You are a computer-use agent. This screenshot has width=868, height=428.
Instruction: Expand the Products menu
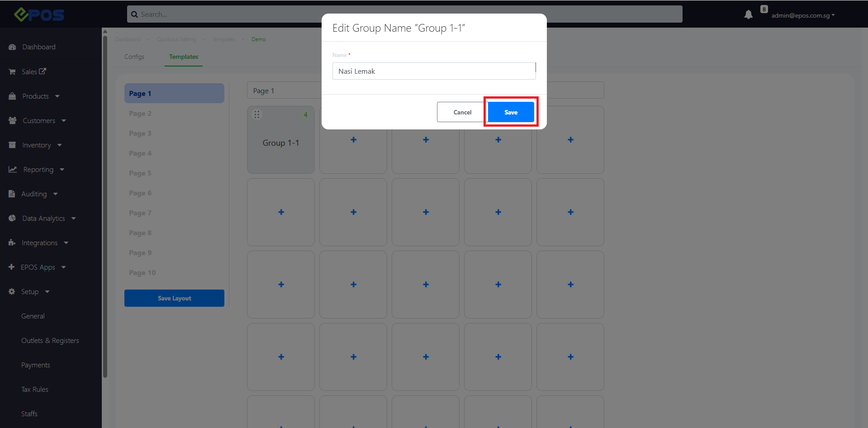point(41,96)
